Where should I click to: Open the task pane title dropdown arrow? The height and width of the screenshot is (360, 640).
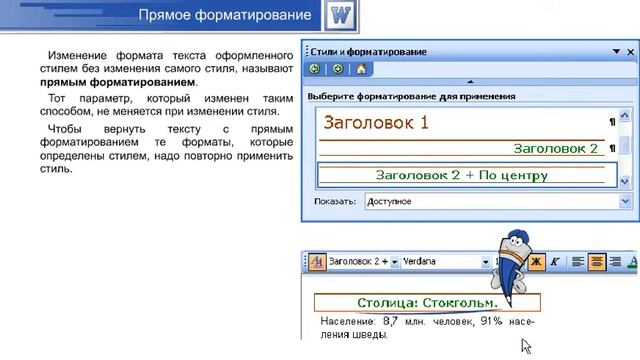pos(616,51)
